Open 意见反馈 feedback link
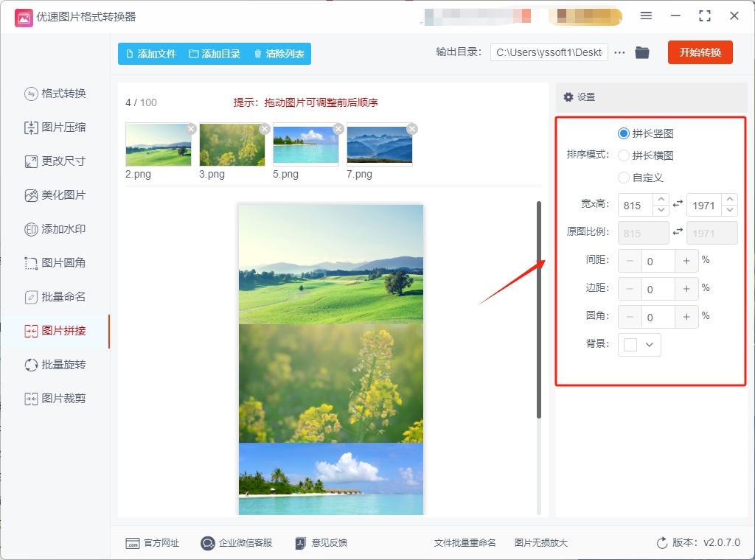Image resolution: width=755 pixels, height=560 pixels. pos(321,543)
